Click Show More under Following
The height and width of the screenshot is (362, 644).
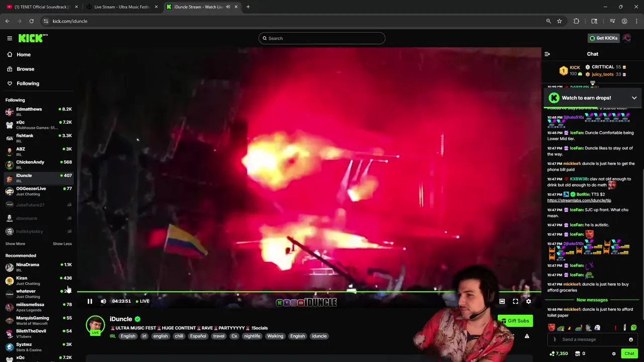pos(15,244)
